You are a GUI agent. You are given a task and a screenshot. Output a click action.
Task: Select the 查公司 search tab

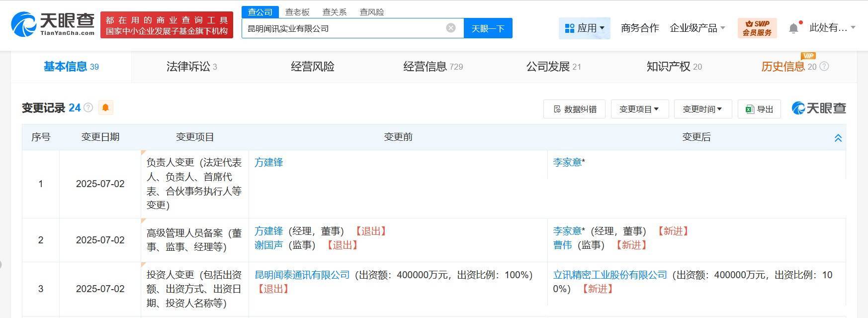point(260,12)
